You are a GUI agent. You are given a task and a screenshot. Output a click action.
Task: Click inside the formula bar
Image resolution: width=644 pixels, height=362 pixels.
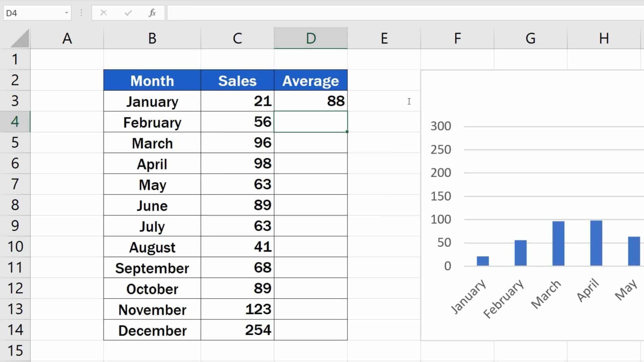(x=302, y=13)
